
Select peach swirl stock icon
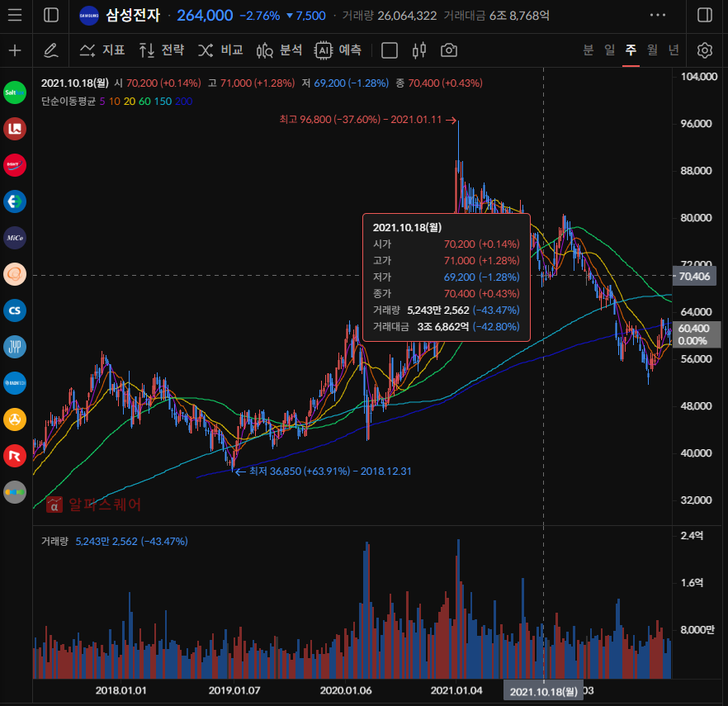[x=15, y=274]
